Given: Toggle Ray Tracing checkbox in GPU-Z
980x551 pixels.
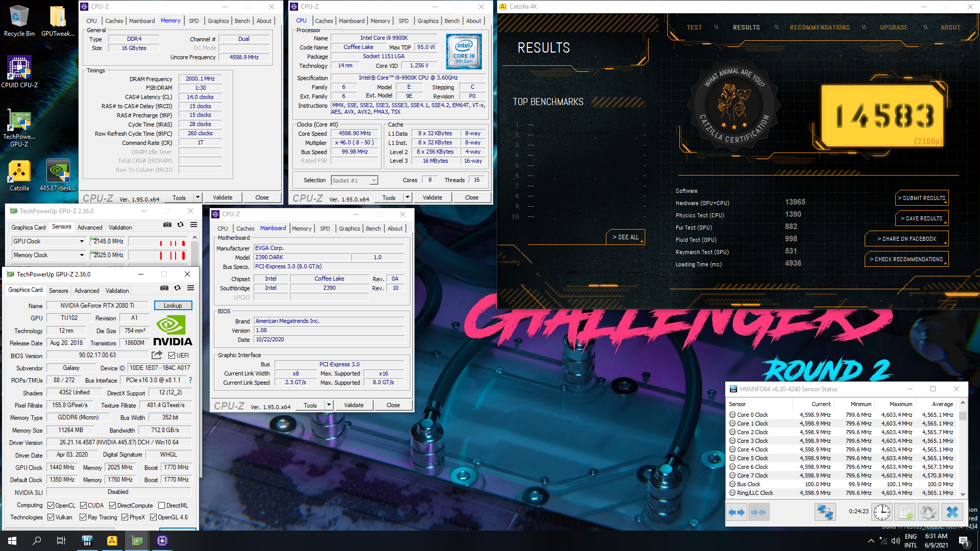Looking at the screenshot, I should [x=83, y=517].
